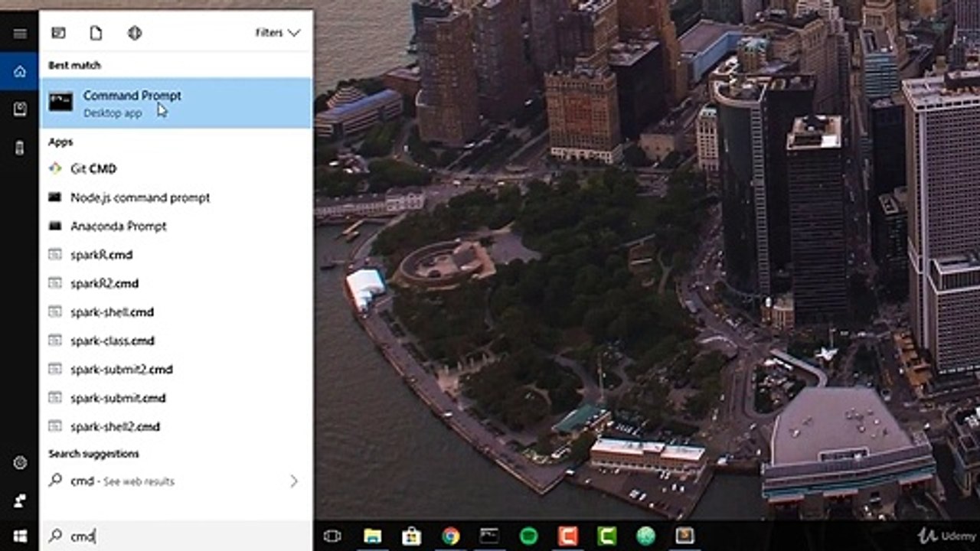
Task: Select spark-submit2.cmd file result
Action: pyautogui.click(x=176, y=370)
